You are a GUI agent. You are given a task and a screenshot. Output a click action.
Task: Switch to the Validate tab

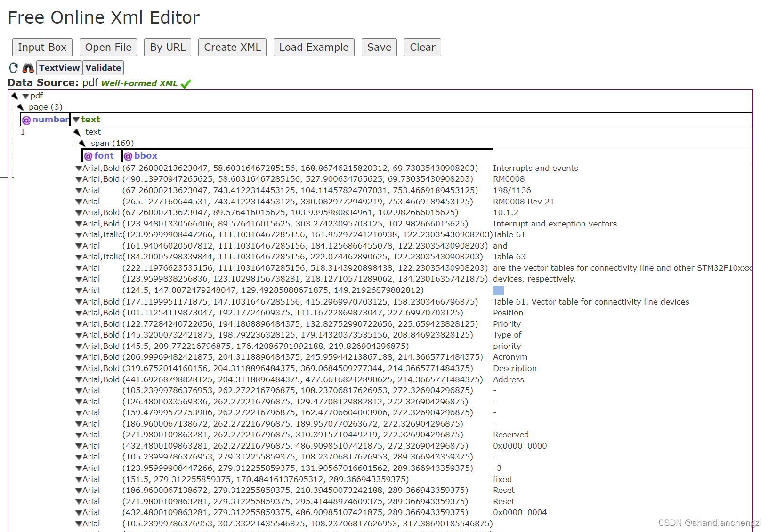103,67
